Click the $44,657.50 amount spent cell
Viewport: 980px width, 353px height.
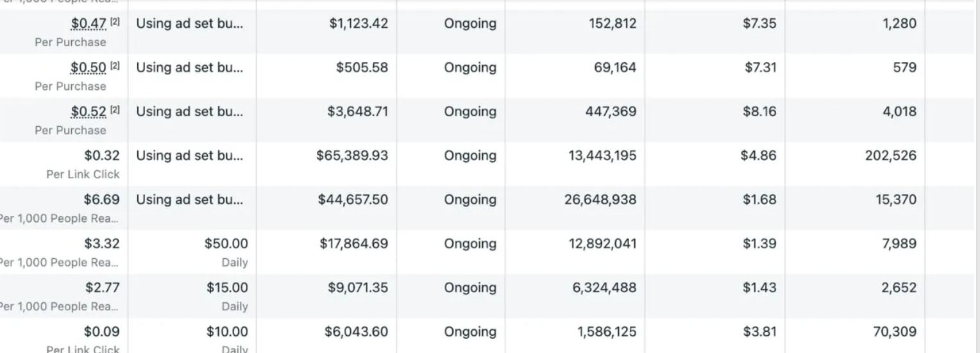click(353, 200)
